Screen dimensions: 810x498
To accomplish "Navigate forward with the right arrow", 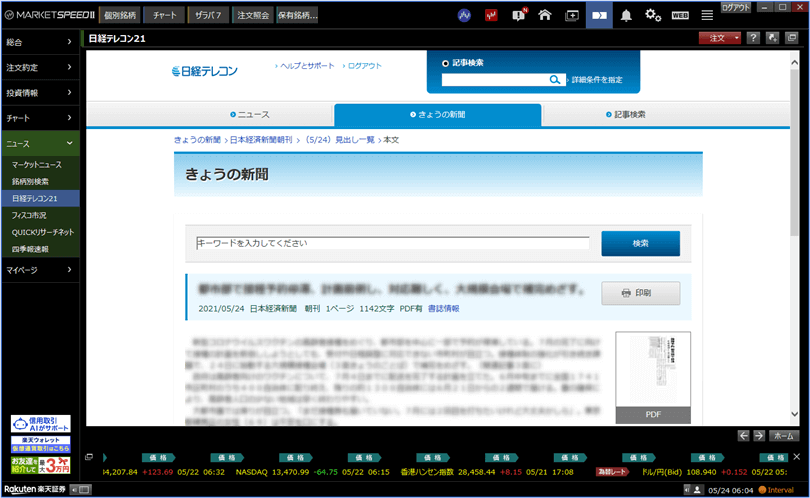I will [758, 435].
